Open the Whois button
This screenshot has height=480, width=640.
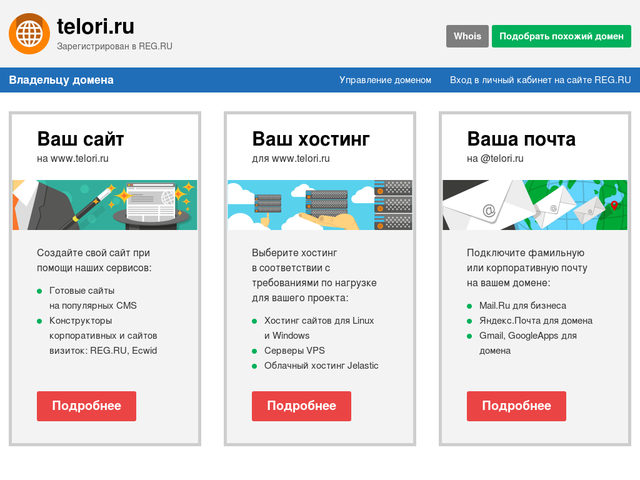click(x=467, y=36)
